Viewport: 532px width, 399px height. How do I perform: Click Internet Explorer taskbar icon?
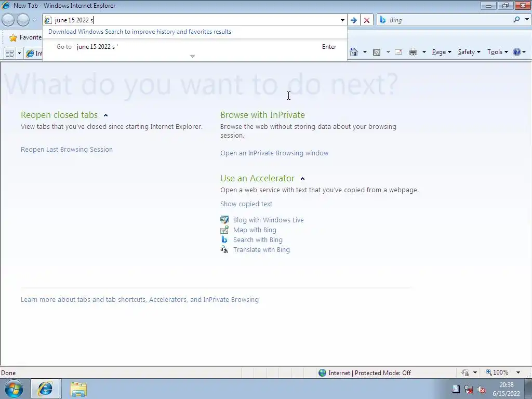45,389
